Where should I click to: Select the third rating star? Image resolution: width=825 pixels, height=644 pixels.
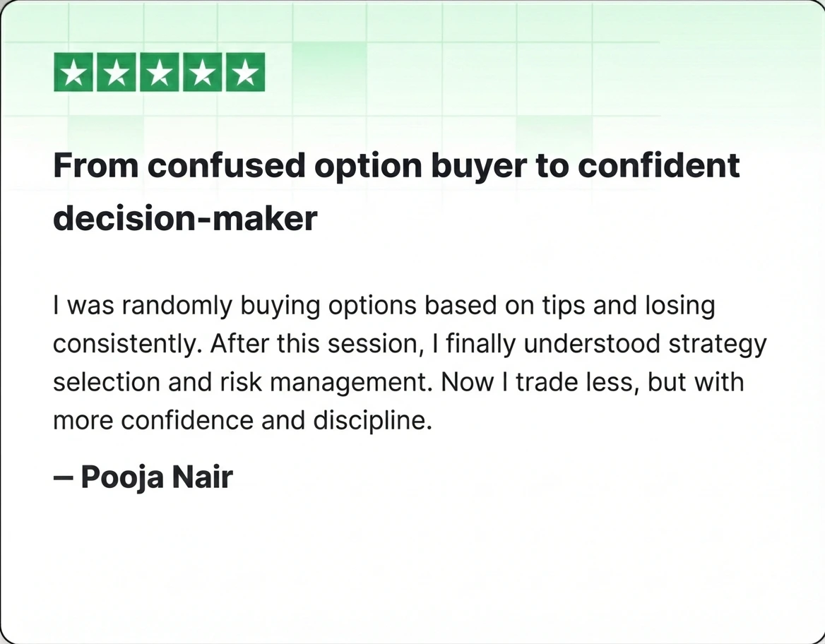click(x=160, y=72)
